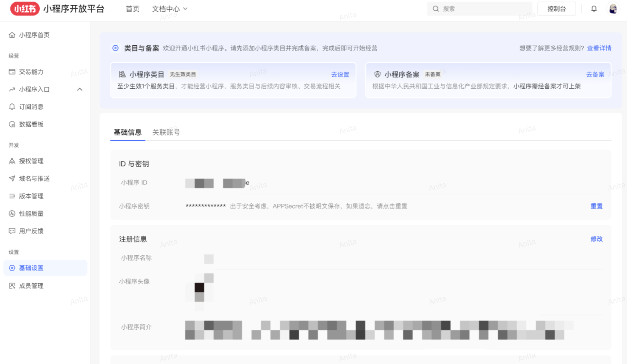The height and width of the screenshot is (364, 627).
Task: Open the notification bell
Action: click(x=594, y=9)
